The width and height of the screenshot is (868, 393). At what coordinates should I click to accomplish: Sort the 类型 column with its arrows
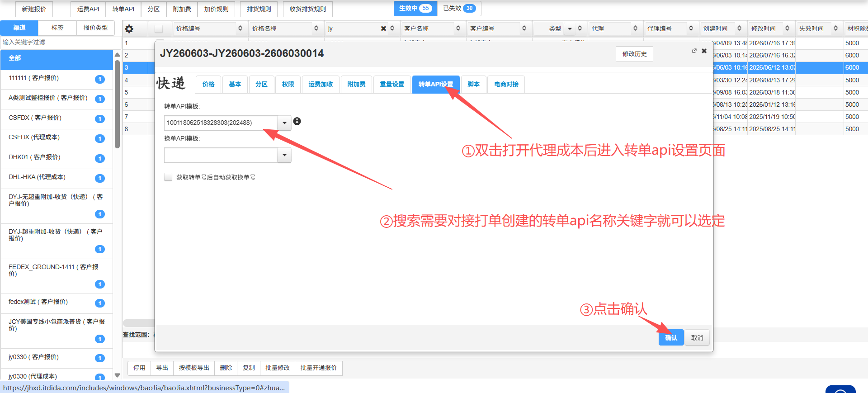pyautogui.click(x=580, y=28)
